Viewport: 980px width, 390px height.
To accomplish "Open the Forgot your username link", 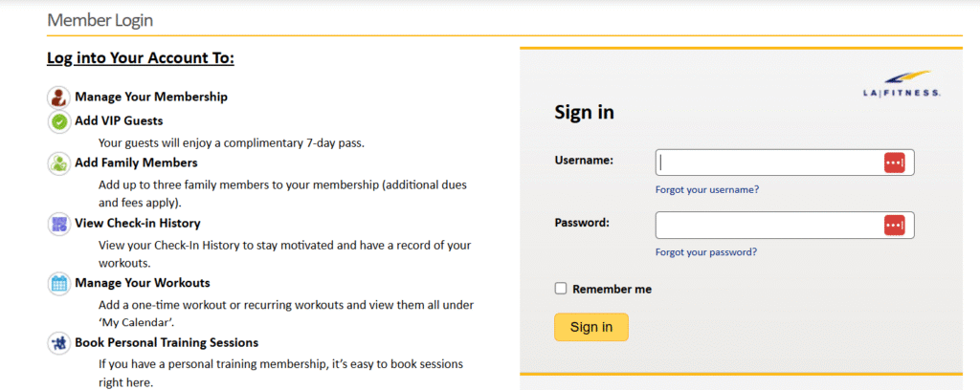I will (707, 189).
